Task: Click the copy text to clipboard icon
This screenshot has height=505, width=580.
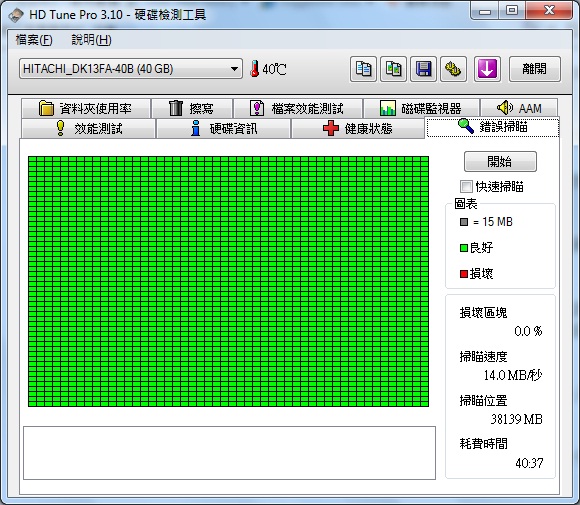Action: click(x=363, y=69)
